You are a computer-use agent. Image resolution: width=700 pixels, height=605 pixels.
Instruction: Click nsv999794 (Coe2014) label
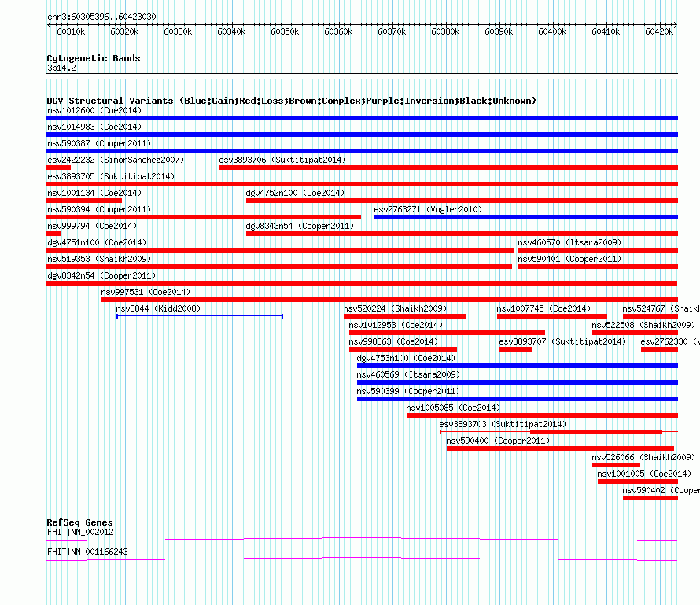pyautogui.click(x=92, y=226)
